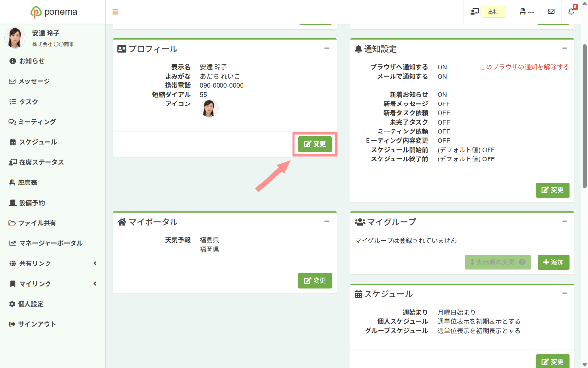
Task: Click 変更 button in マイポータル panel
Action: point(315,281)
